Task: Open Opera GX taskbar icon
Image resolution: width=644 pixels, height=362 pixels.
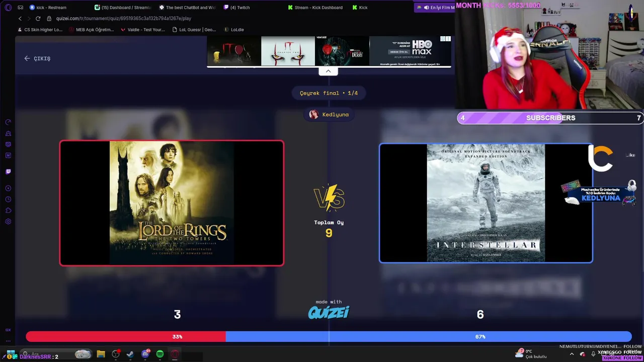Action: pyautogui.click(x=175, y=354)
